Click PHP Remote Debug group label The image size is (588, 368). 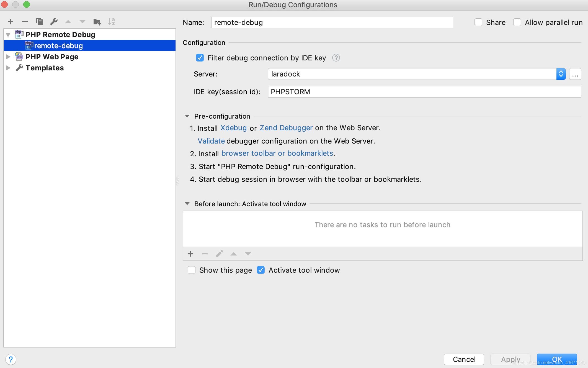click(60, 35)
